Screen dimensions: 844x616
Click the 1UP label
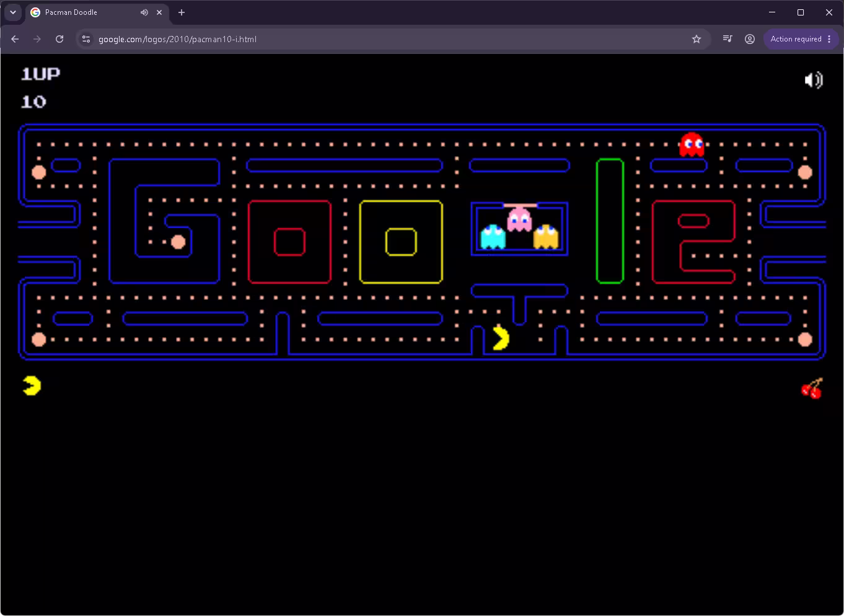[40, 74]
